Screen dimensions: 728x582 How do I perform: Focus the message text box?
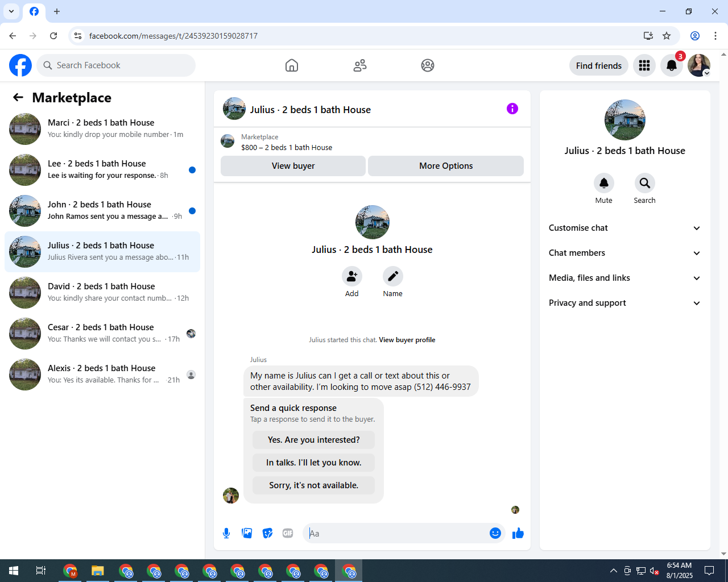pyautogui.click(x=396, y=533)
